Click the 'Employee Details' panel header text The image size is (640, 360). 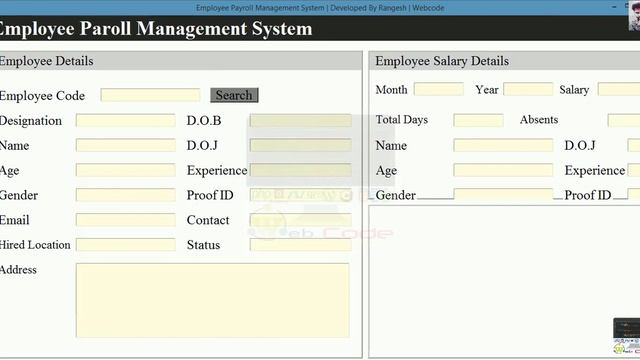pyautogui.click(x=46, y=61)
